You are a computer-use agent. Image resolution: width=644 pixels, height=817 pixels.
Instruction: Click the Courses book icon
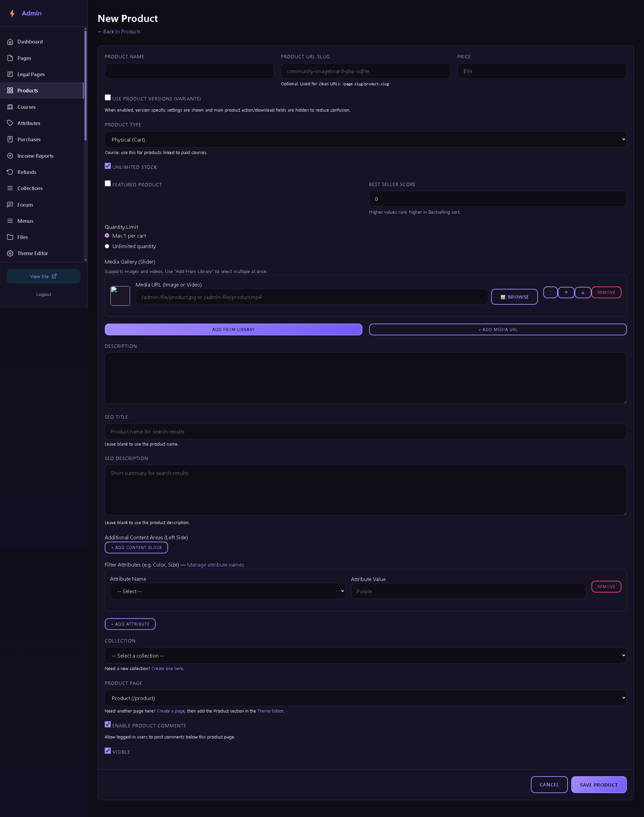coord(10,107)
